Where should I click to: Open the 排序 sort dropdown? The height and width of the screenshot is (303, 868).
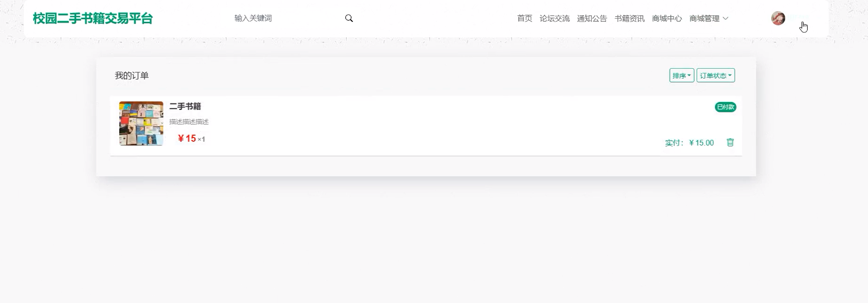[681, 75]
